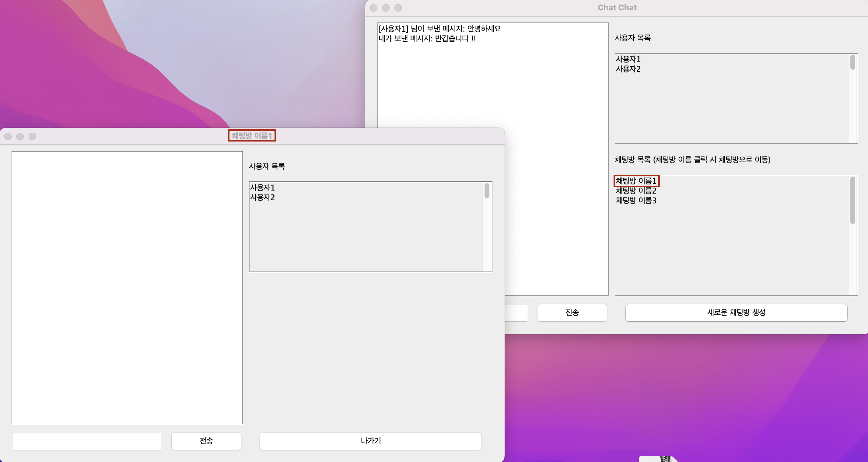Click 전송 button in Chat Chat window
The width and height of the screenshot is (868, 462).
(572, 312)
